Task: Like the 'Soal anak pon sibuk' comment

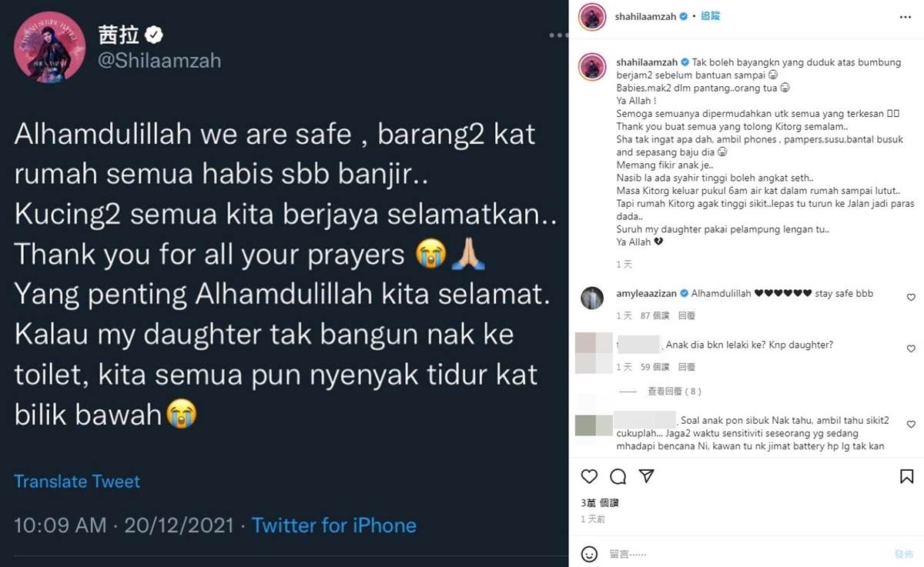Action: [x=911, y=424]
